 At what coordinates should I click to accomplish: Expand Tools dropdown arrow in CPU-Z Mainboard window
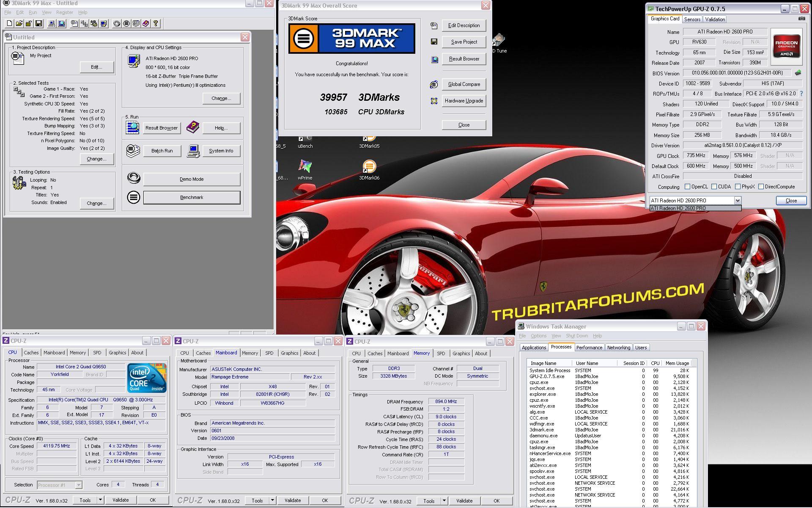[272, 500]
